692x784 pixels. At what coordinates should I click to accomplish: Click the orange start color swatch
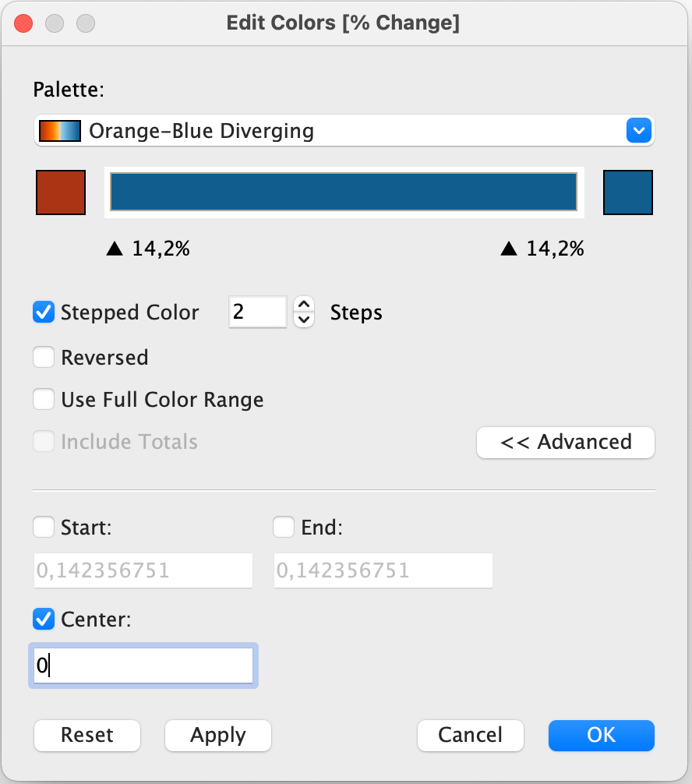(60, 192)
